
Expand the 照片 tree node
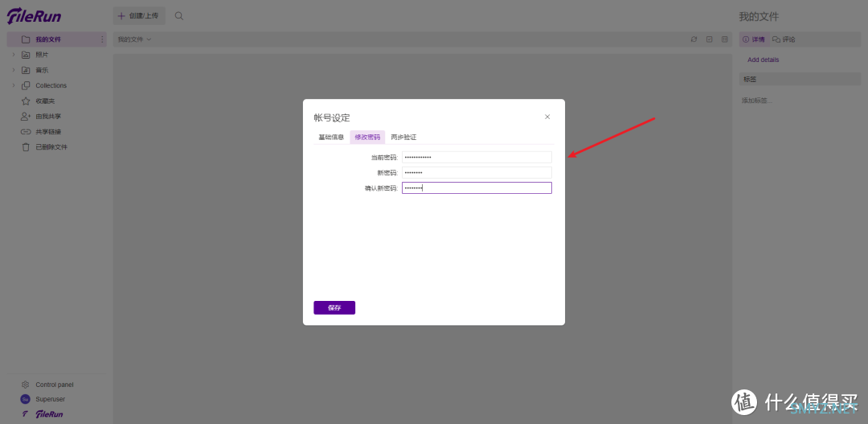pos(14,55)
